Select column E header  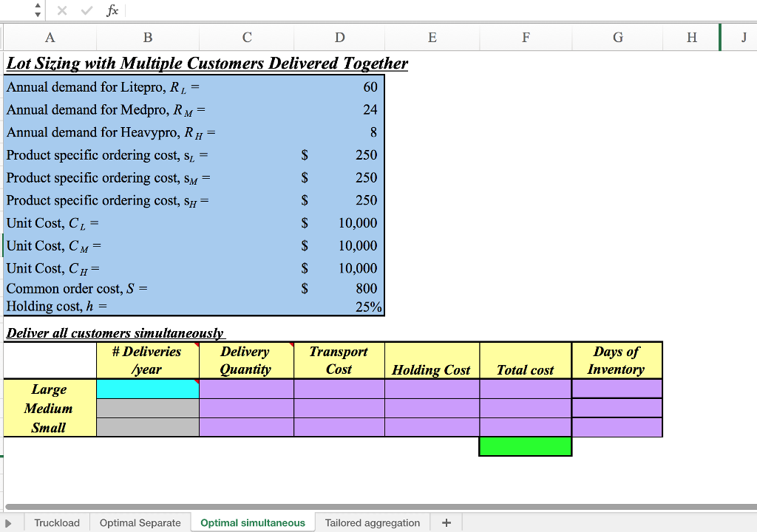(x=432, y=37)
